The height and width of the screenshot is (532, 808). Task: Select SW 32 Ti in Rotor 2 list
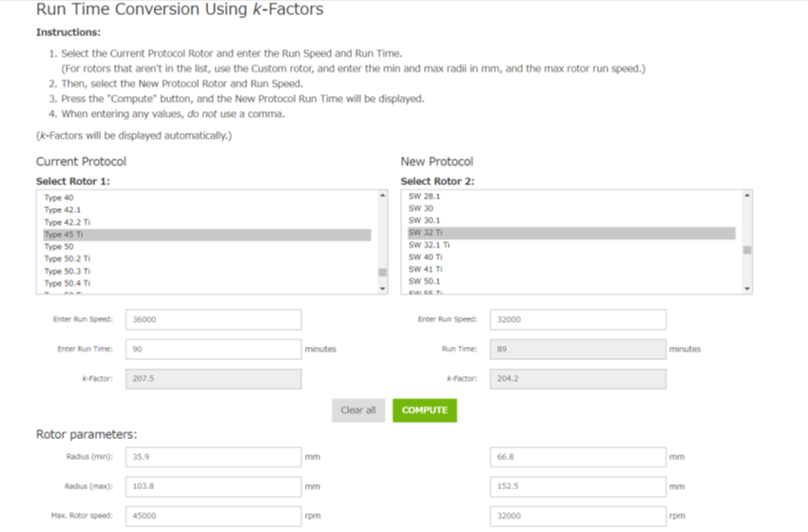pos(571,233)
